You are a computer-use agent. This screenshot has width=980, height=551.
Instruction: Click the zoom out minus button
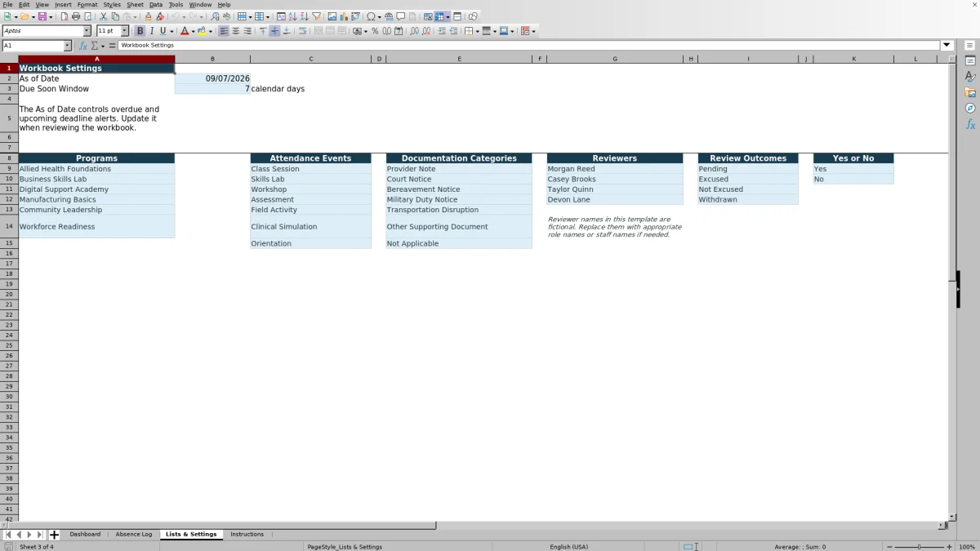pyautogui.click(x=890, y=547)
